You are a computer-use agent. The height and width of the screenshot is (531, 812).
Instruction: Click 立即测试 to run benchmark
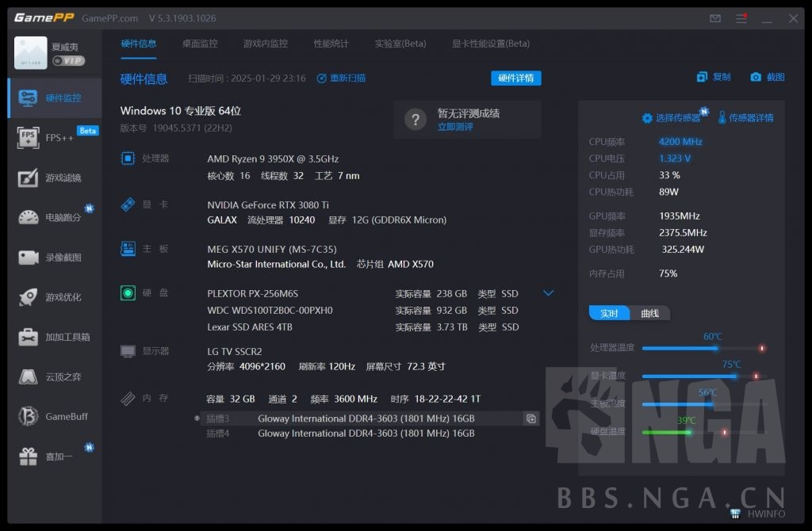click(454, 126)
